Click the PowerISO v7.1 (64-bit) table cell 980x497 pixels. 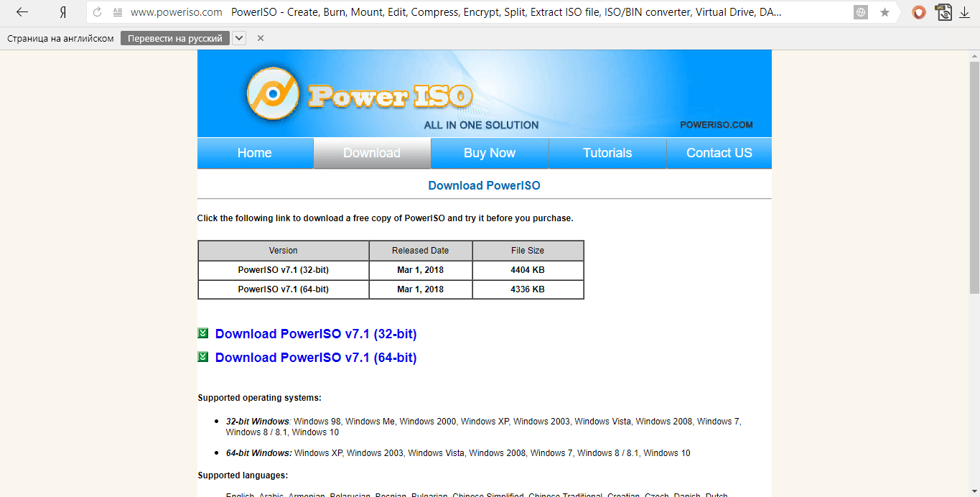pos(284,289)
